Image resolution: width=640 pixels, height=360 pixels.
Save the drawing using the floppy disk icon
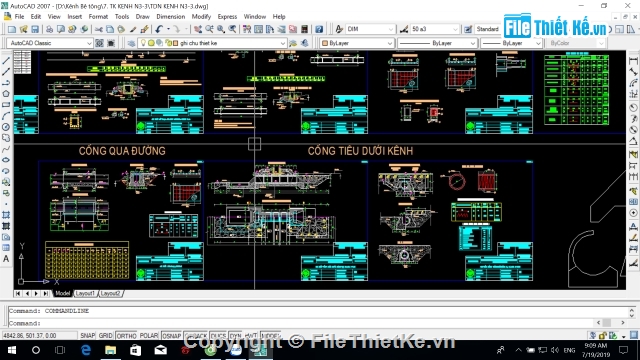tap(35, 29)
